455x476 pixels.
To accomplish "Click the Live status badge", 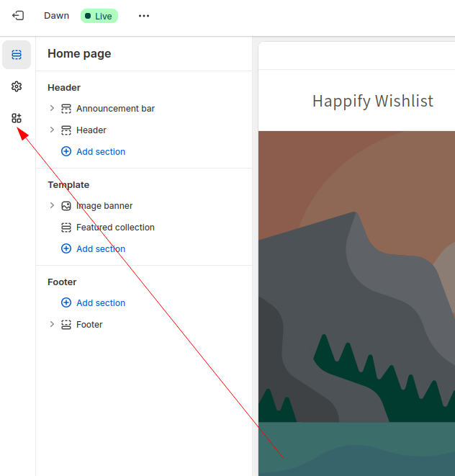I will click(99, 16).
